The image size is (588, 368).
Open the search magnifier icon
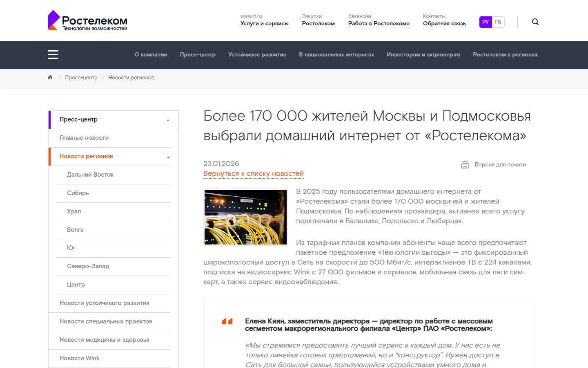click(535, 22)
